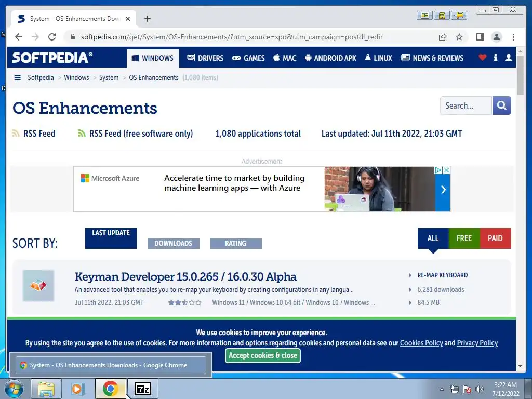The width and height of the screenshot is (532, 399).
Task: Show hidden system tray icons
Action: (442, 389)
